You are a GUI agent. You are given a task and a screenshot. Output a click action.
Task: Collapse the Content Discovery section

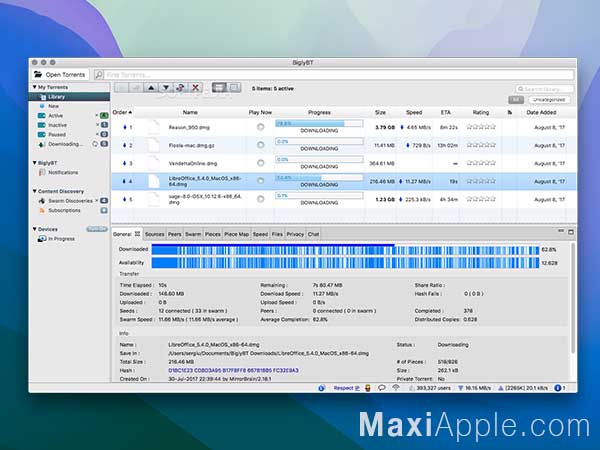pos(34,191)
